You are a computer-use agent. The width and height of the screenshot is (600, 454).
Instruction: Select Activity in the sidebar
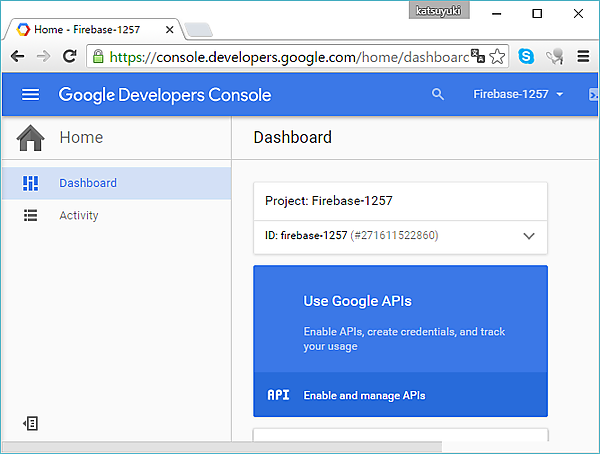tap(79, 215)
